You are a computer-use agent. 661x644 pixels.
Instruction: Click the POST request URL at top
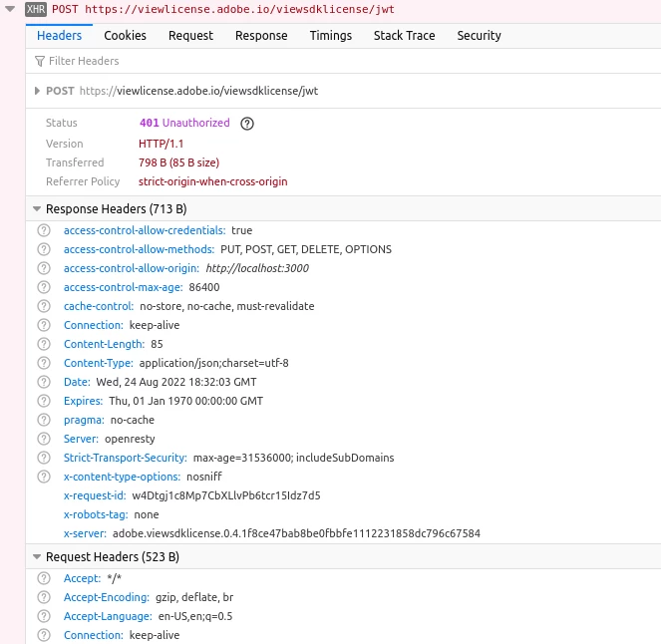[240, 9]
